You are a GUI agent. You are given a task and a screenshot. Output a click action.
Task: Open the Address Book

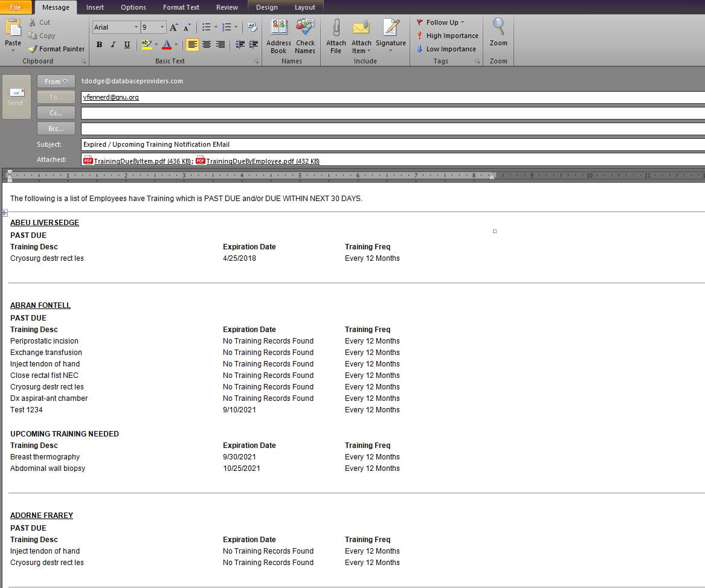[278, 36]
